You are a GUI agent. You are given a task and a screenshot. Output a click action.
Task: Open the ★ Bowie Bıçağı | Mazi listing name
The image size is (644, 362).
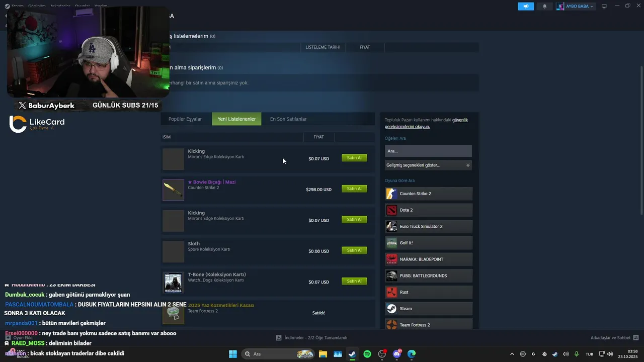point(211,182)
